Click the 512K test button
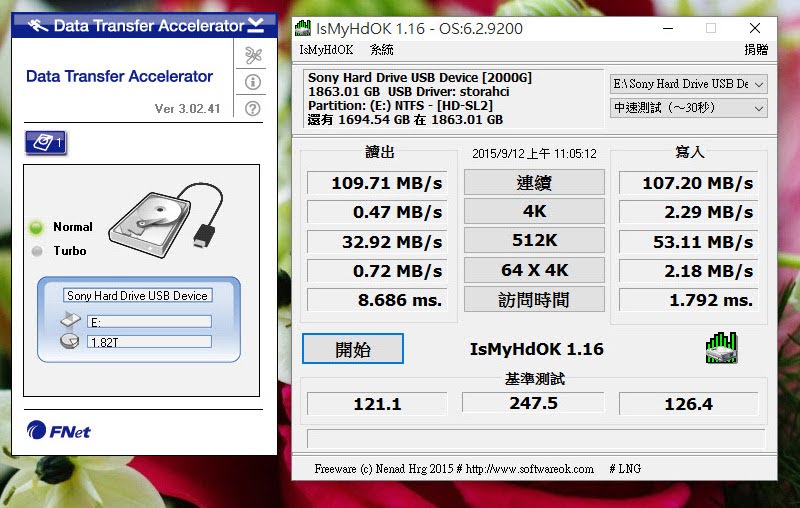 534,240
